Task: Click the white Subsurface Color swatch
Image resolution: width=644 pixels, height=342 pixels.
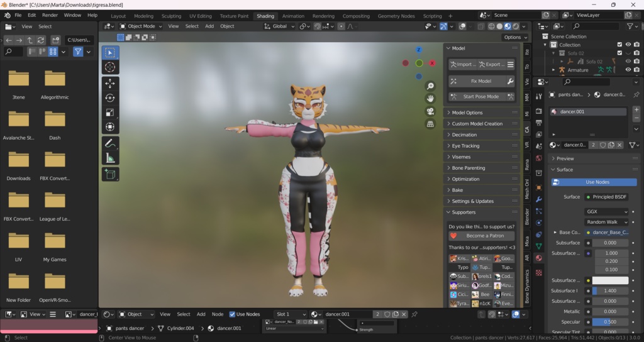Action: pyautogui.click(x=610, y=280)
